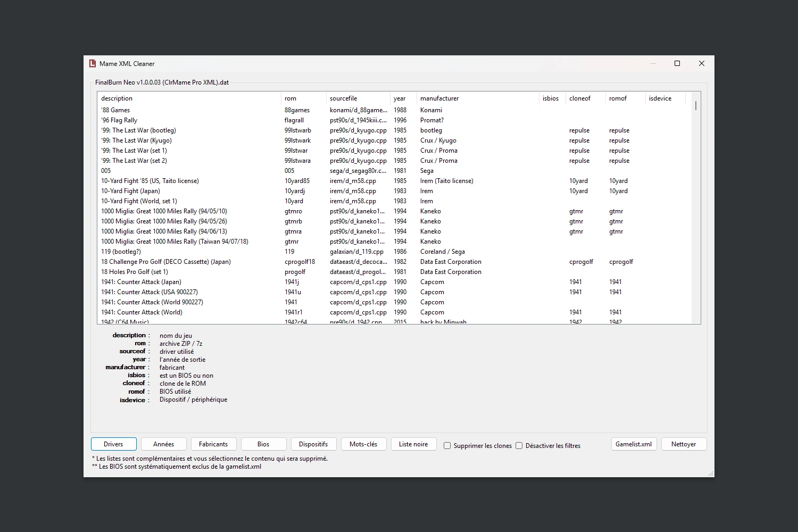Screen dimensions: 798x532
Task: Click manufacturer cell Coreland / Sega
Action: [x=443, y=252]
